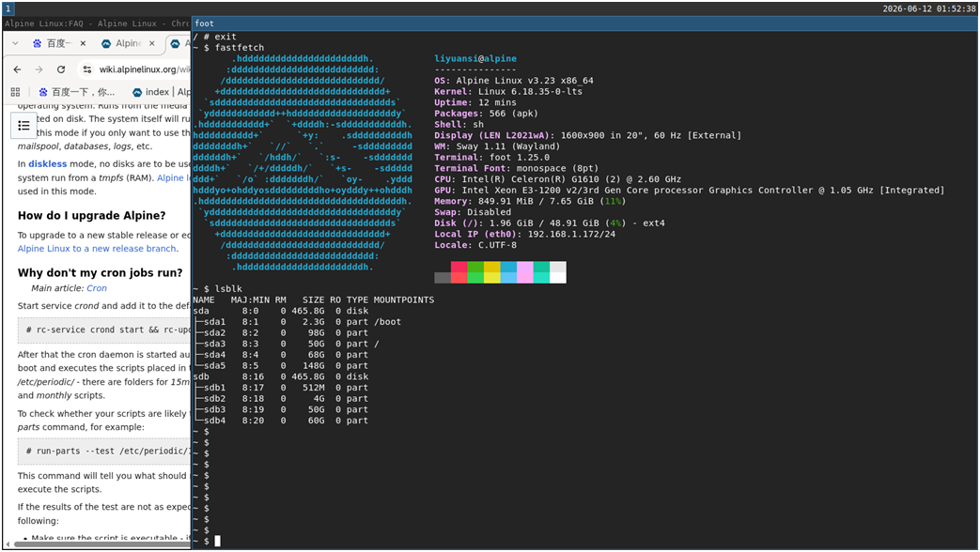The width and height of the screenshot is (980, 552).
Task: Click the sdb4 60G partition row
Action: (281, 421)
